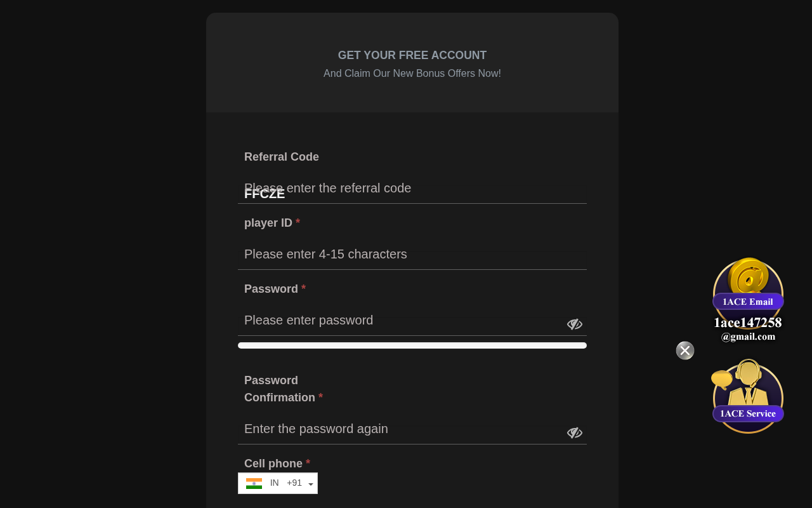Click the "Enter the password again" field
812x508 pixels.
coord(400,429)
